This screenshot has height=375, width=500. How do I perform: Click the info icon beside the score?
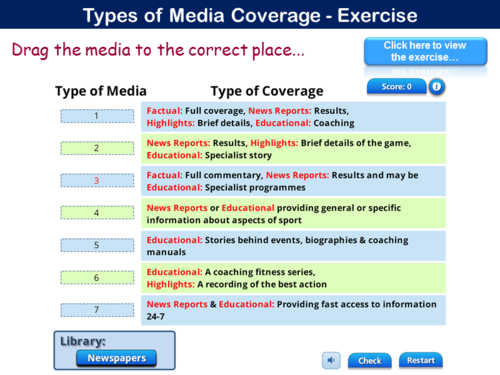437,87
